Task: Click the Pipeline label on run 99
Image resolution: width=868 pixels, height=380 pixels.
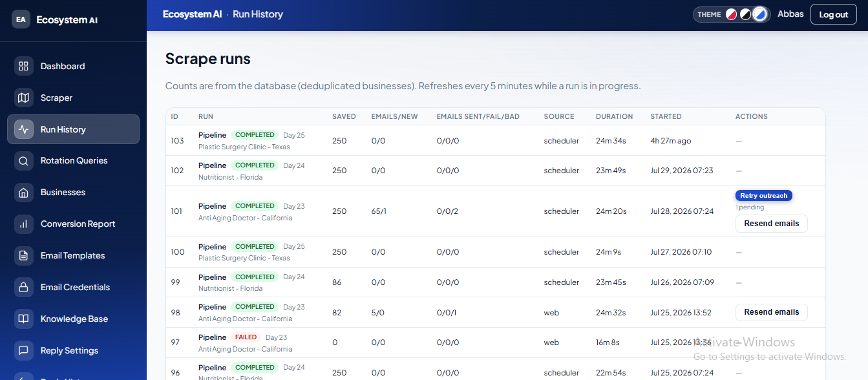Action: point(212,277)
